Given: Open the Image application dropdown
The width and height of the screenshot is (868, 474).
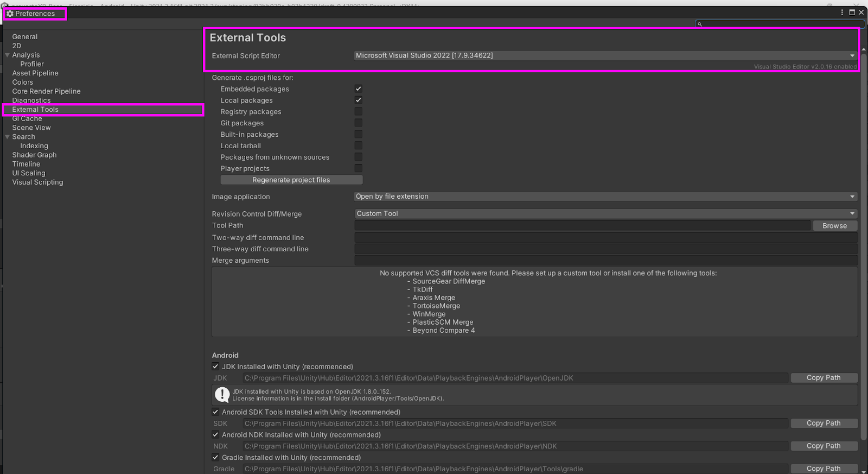Looking at the screenshot, I should 605,197.
